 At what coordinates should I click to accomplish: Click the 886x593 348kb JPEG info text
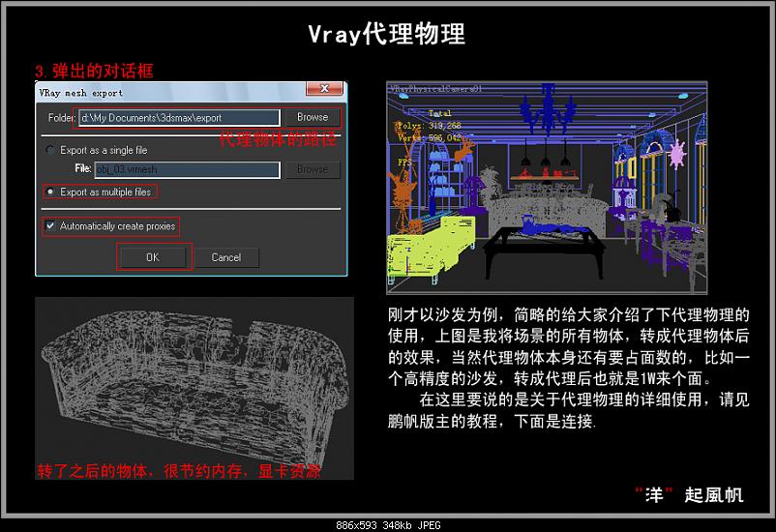click(x=388, y=525)
